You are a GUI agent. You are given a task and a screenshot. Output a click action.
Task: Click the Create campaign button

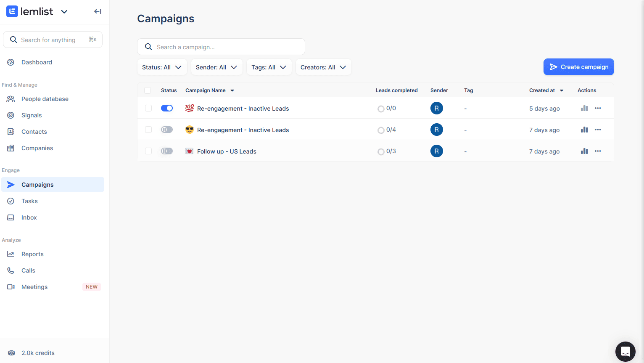tap(578, 67)
